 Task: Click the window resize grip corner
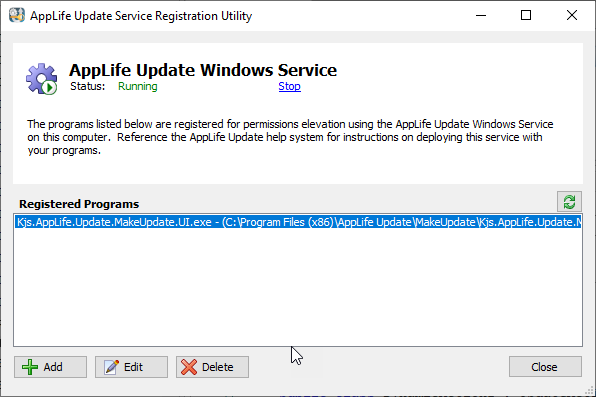(590, 391)
